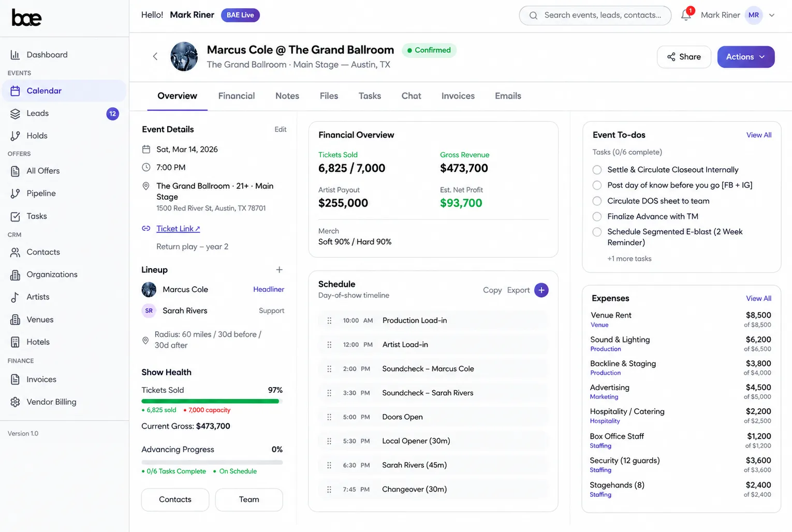Go to the Invoices tab

tap(458, 96)
